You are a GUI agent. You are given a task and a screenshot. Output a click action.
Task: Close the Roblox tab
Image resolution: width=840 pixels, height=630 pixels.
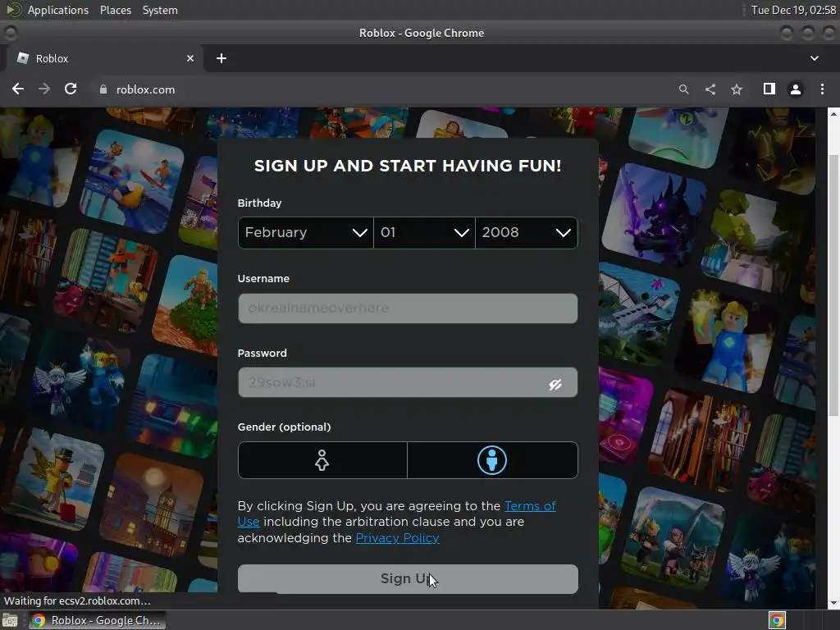point(190,58)
